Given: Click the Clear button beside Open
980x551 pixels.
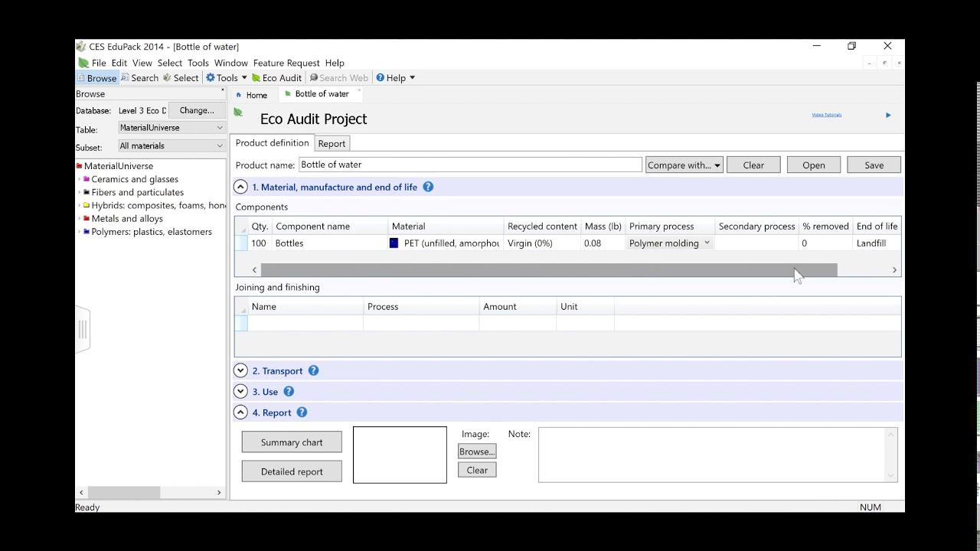Looking at the screenshot, I should (753, 165).
